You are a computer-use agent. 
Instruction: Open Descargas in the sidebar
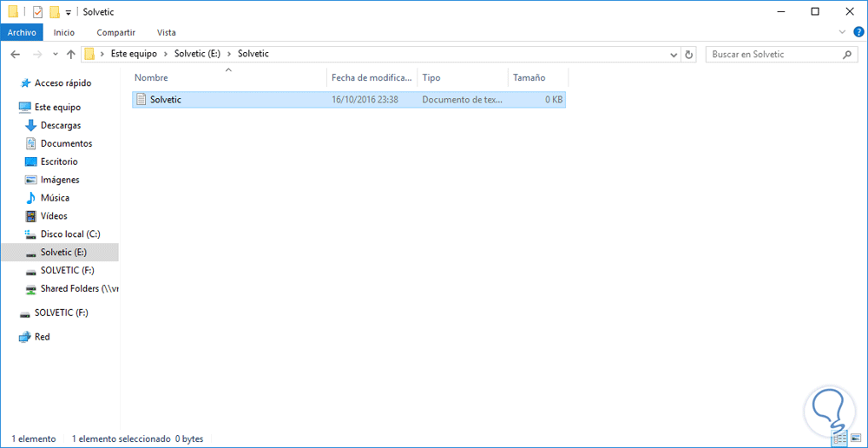coord(61,125)
